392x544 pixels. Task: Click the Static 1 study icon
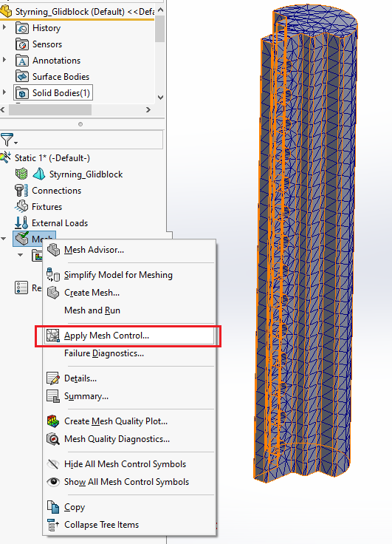pos(6,158)
